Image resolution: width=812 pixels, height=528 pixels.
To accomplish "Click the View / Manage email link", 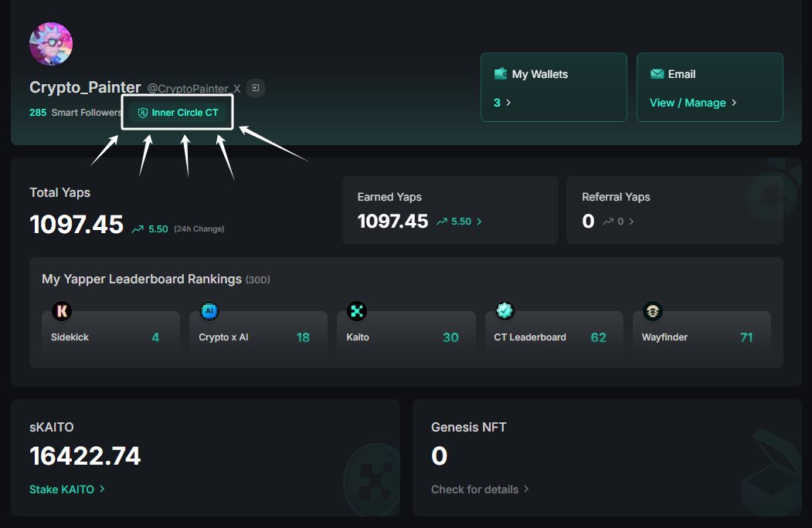I will (688, 103).
